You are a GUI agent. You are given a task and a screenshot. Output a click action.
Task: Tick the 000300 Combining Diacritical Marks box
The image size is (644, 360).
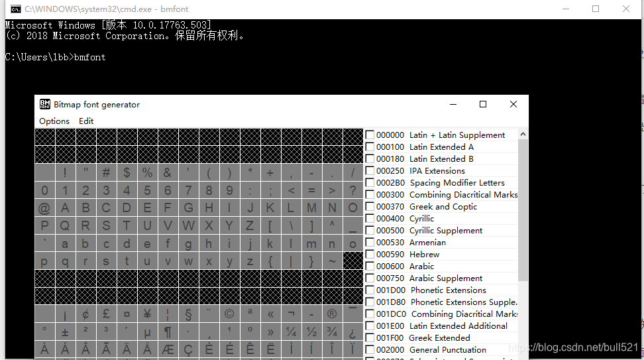(x=370, y=194)
